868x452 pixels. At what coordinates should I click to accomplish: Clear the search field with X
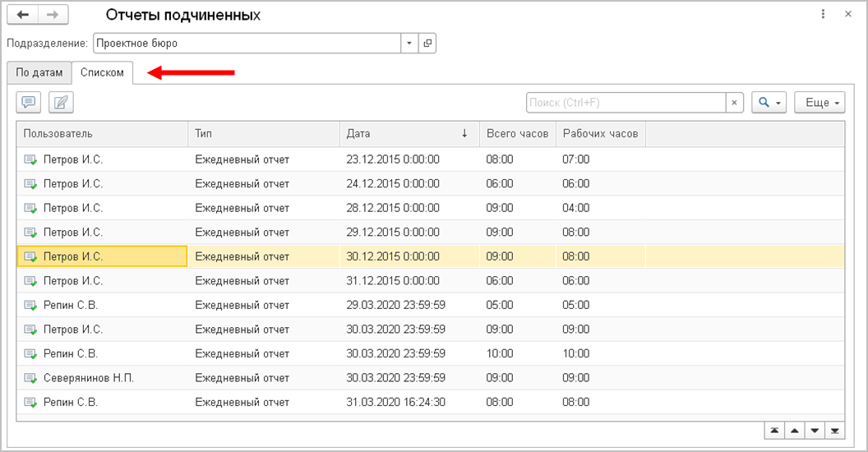(735, 102)
